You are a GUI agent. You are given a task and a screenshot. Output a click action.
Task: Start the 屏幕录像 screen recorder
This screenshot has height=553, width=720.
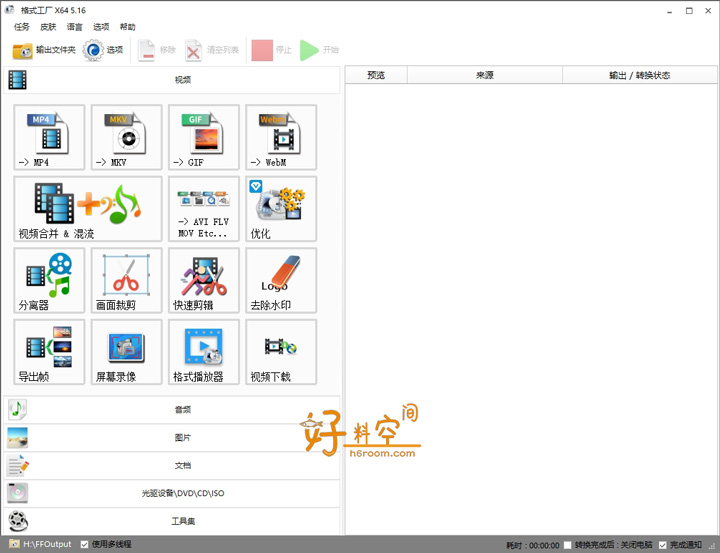(x=126, y=352)
